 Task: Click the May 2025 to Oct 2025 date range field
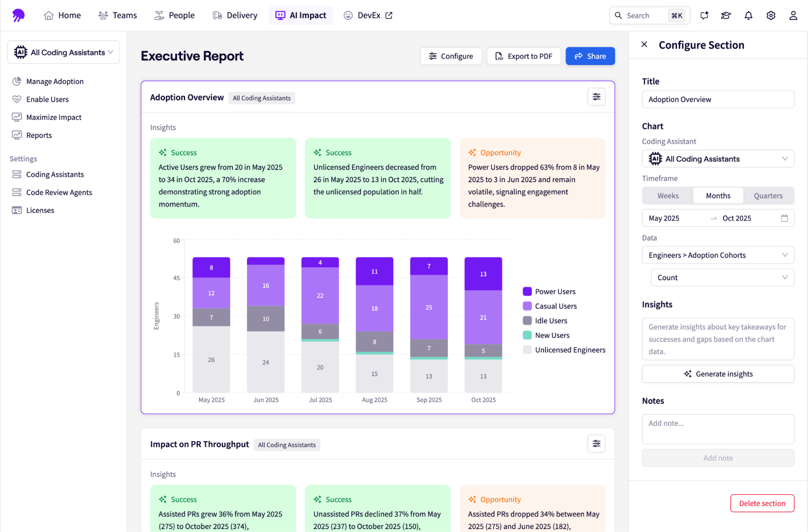tap(718, 218)
